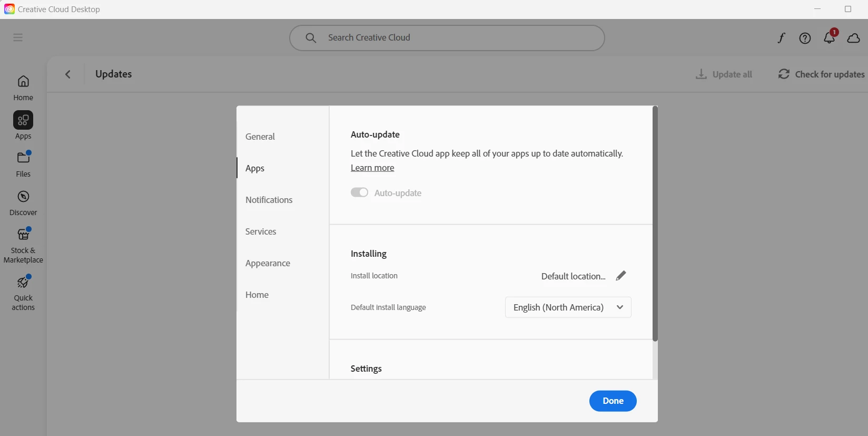The width and height of the screenshot is (868, 436).
Task: Open Stock & Marketplace in sidebar
Action: point(23,246)
